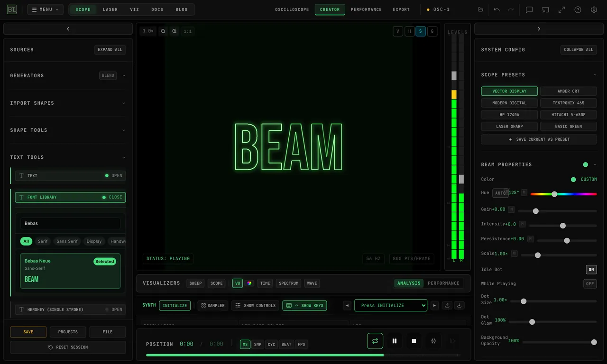Open the Press INITIALIZE preset dropdown
Image resolution: width=607 pixels, height=364 pixels.
pos(391,306)
